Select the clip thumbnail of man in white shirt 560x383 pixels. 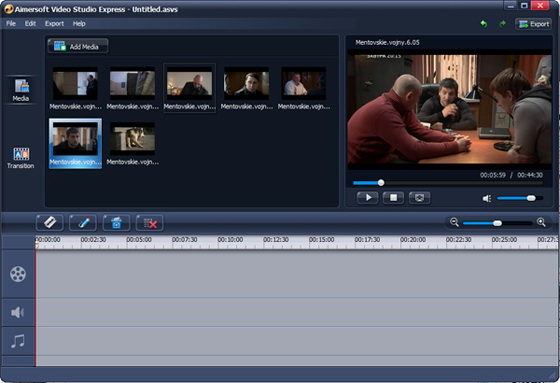point(304,88)
